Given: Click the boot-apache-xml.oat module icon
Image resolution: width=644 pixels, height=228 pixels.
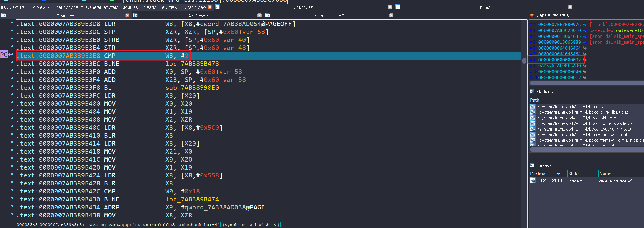Looking at the screenshot, I should [x=533, y=129].
